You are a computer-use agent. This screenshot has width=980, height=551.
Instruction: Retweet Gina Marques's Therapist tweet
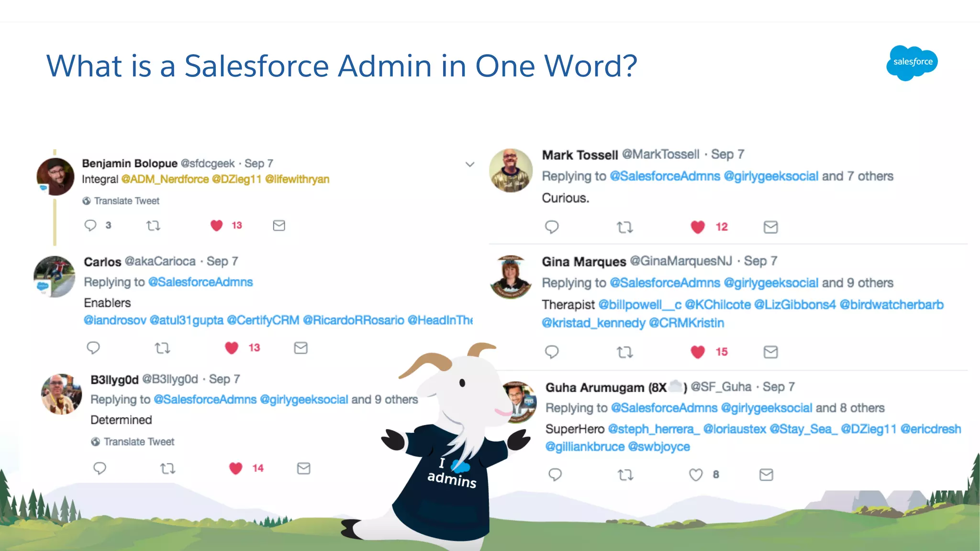tap(625, 353)
